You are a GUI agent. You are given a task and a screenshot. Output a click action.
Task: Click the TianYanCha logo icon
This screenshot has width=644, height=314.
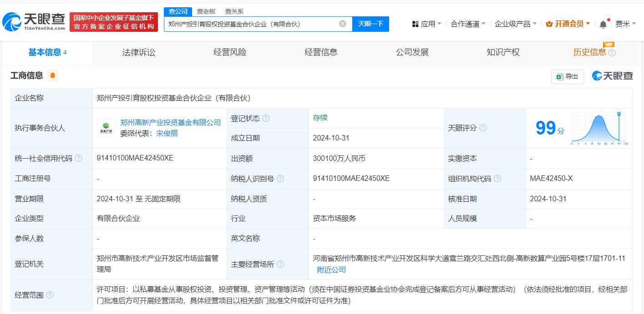click(x=13, y=22)
